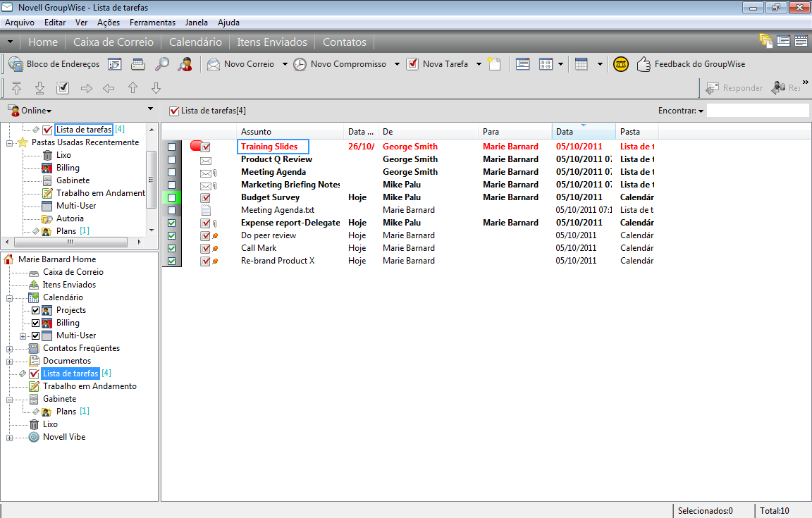
Task: Click the toolbar overflow chevron
Action: click(x=805, y=82)
